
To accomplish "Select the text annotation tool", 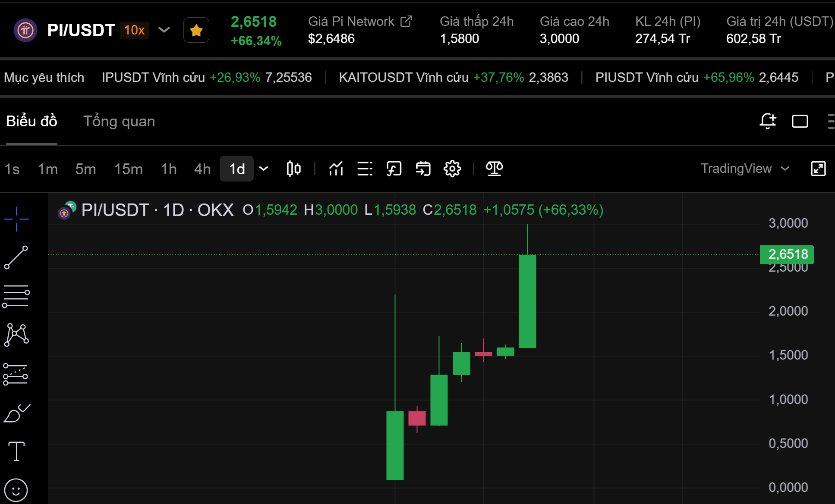I will [x=16, y=451].
